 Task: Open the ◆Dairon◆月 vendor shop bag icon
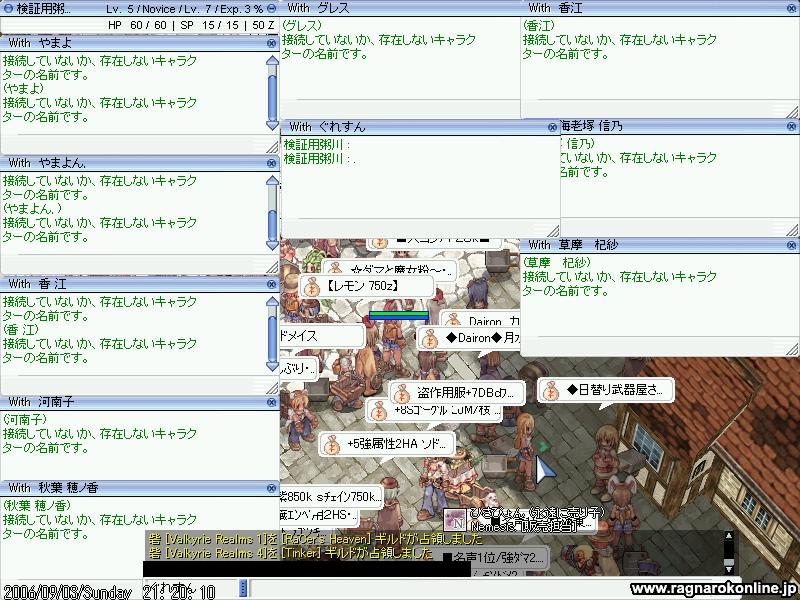(x=430, y=339)
